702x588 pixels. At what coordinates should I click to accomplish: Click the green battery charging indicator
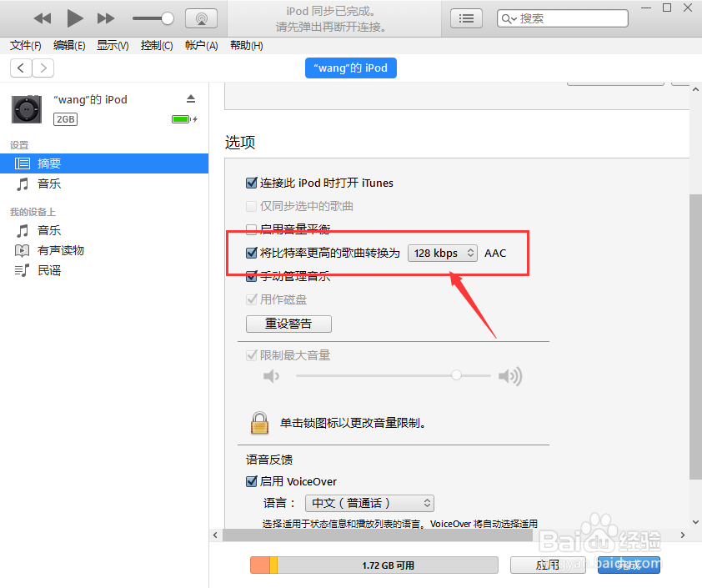[184, 119]
